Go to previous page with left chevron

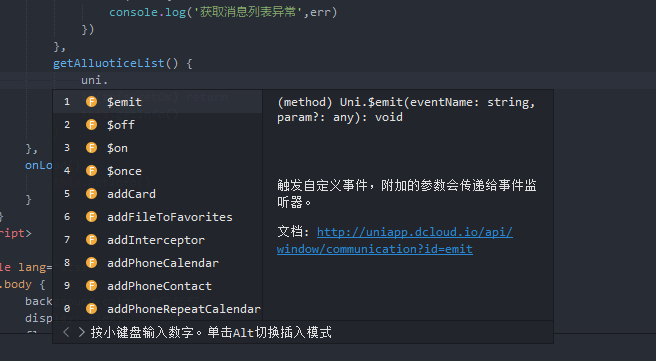coord(66,332)
